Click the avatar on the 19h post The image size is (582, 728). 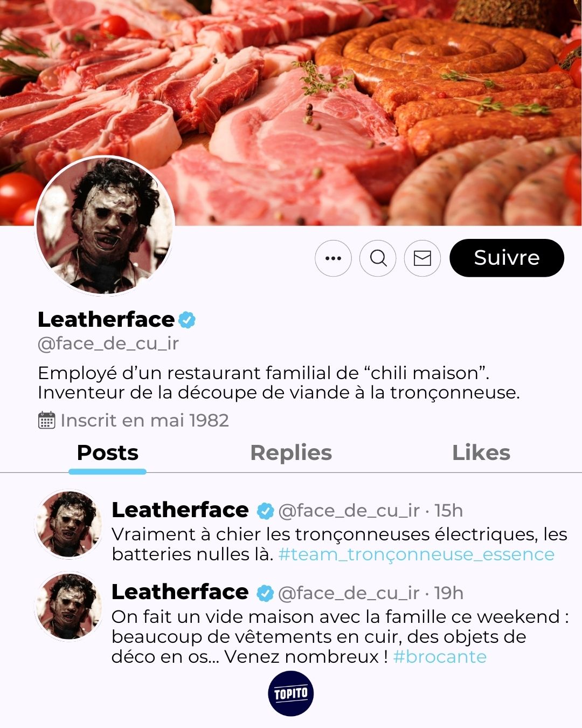tap(68, 606)
